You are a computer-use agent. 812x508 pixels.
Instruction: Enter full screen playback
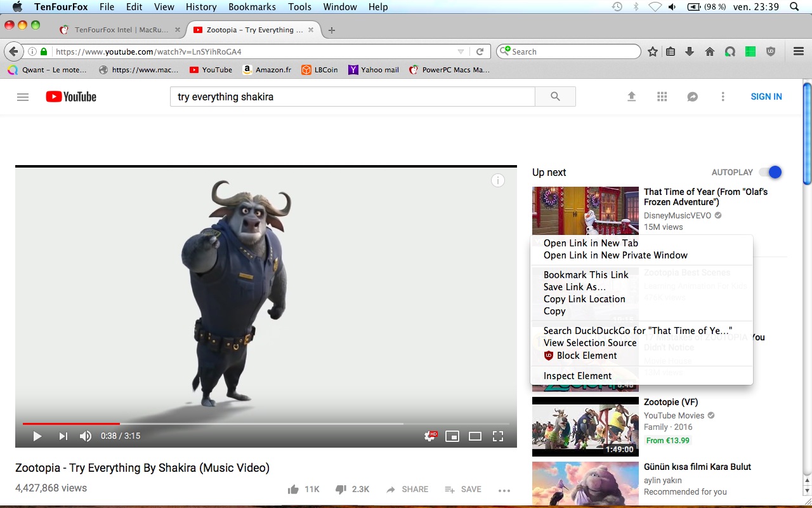pyautogui.click(x=498, y=436)
